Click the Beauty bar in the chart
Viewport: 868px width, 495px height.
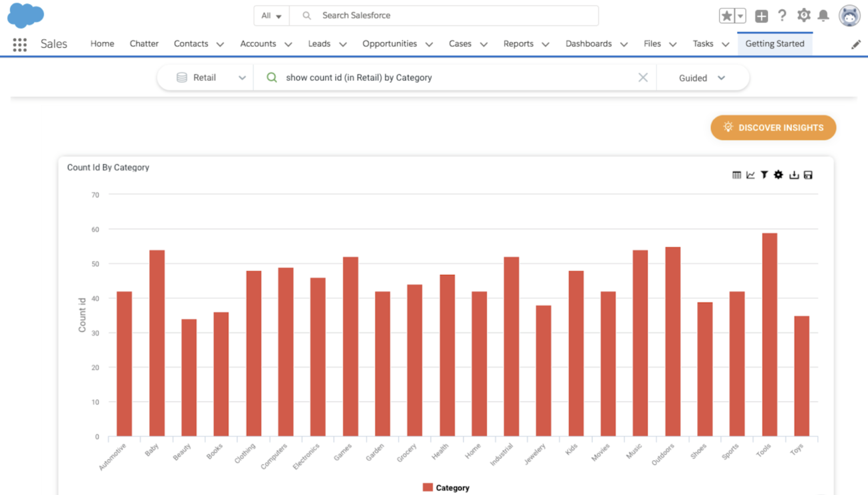tap(189, 377)
